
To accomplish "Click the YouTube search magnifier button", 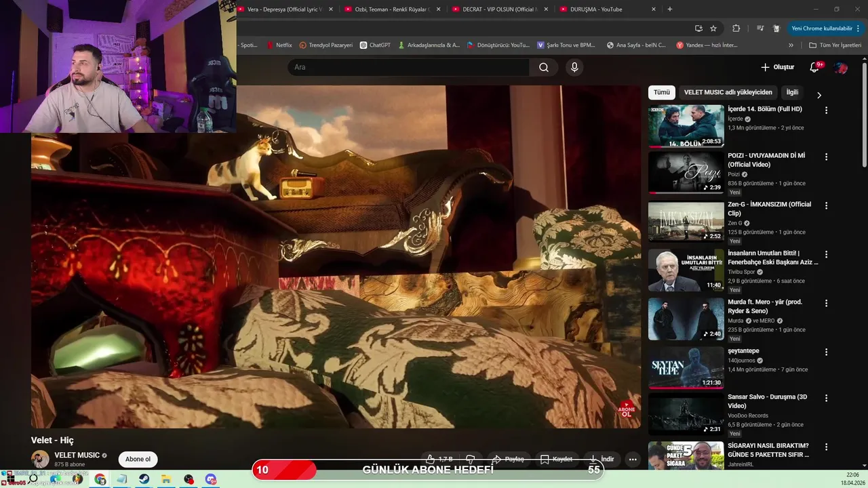I will 544,67.
